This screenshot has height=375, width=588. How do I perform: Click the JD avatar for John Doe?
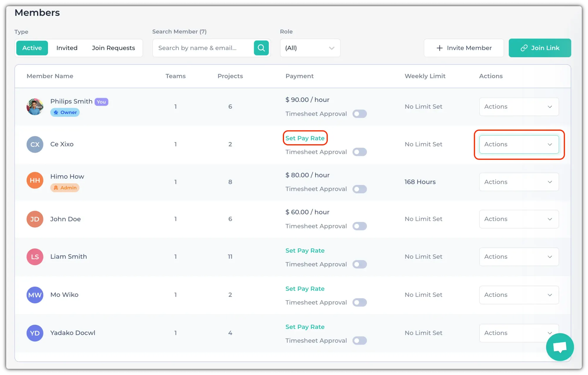point(35,219)
